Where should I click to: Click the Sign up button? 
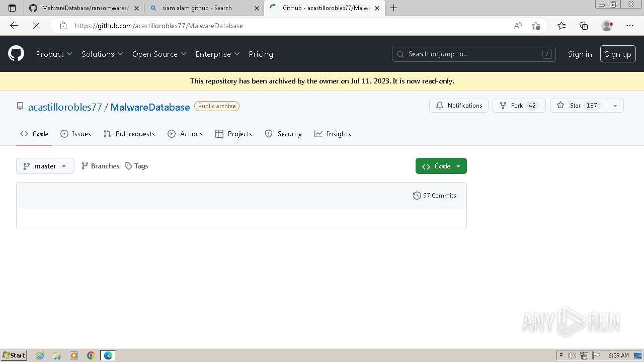tap(618, 54)
